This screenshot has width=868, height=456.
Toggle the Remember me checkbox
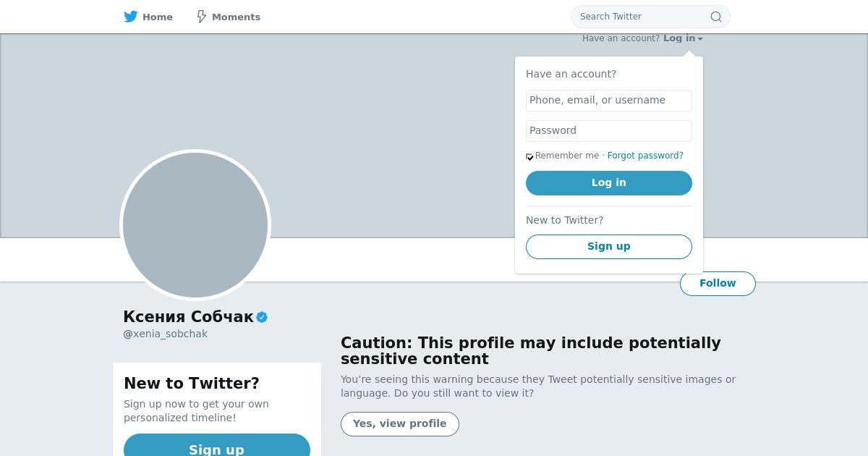click(529, 156)
